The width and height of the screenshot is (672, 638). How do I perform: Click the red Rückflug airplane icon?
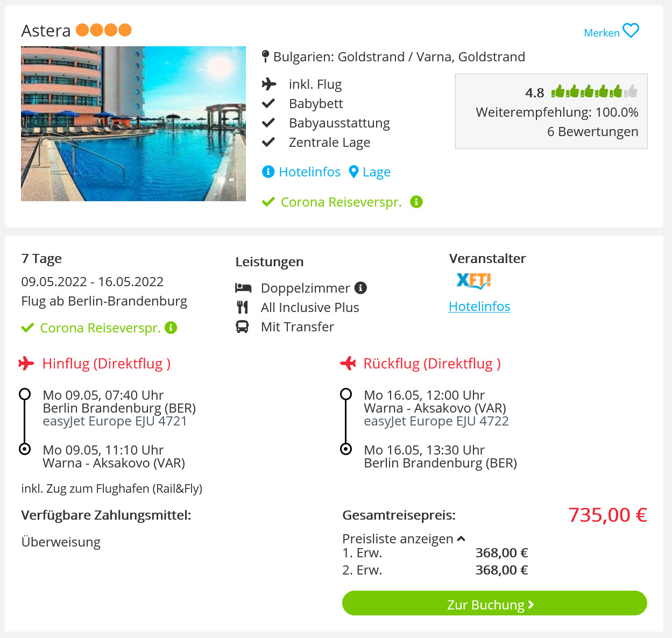tap(348, 364)
